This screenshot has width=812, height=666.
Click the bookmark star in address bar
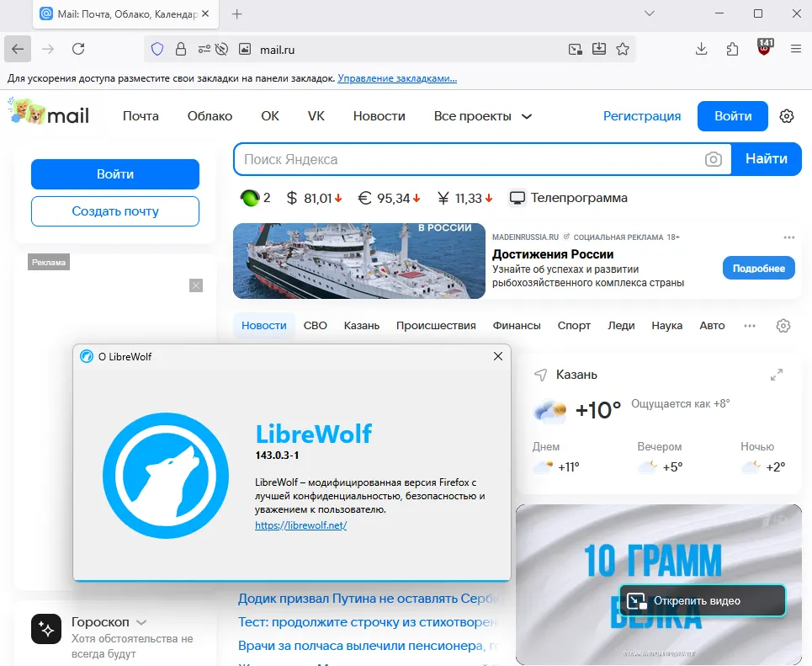click(x=623, y=49)
